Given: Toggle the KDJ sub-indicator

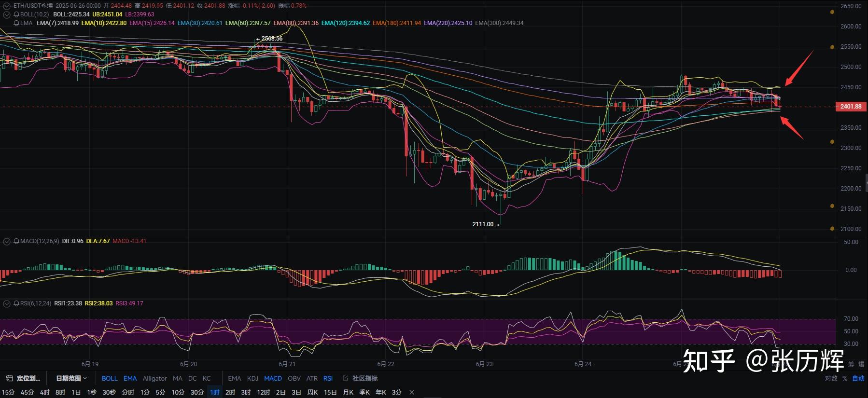Looking at the screenshot, I should pyautogui.click(x=252, y=378).
